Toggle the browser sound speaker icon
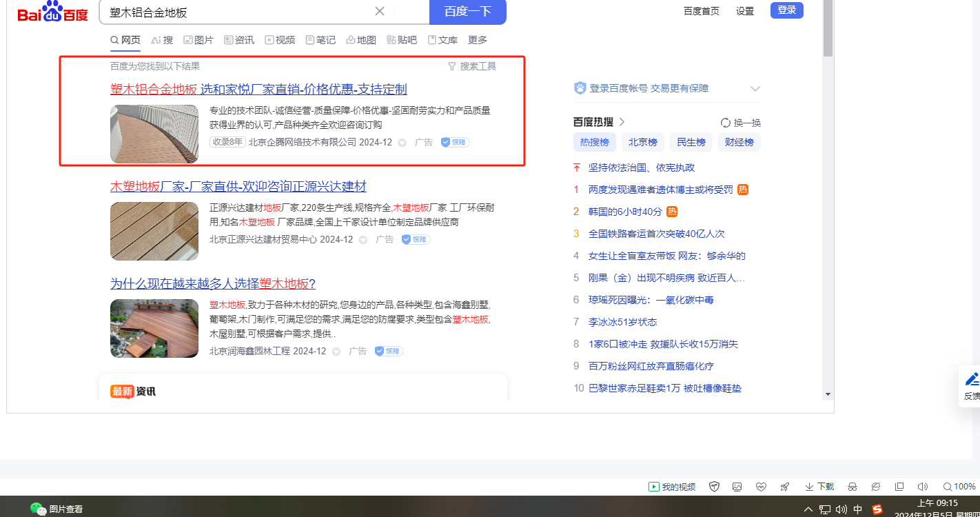The height and width of the screenshot is (517, 980). [923, 487]
